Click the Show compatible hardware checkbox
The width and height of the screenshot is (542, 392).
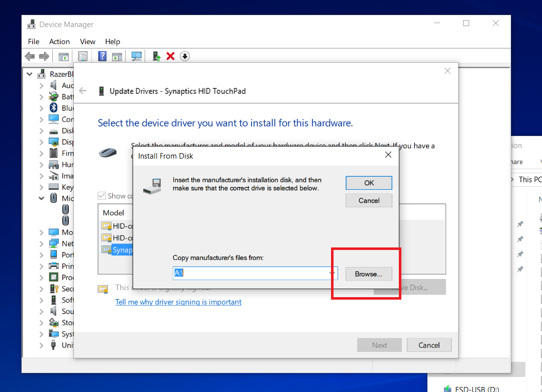pos(102,196)
